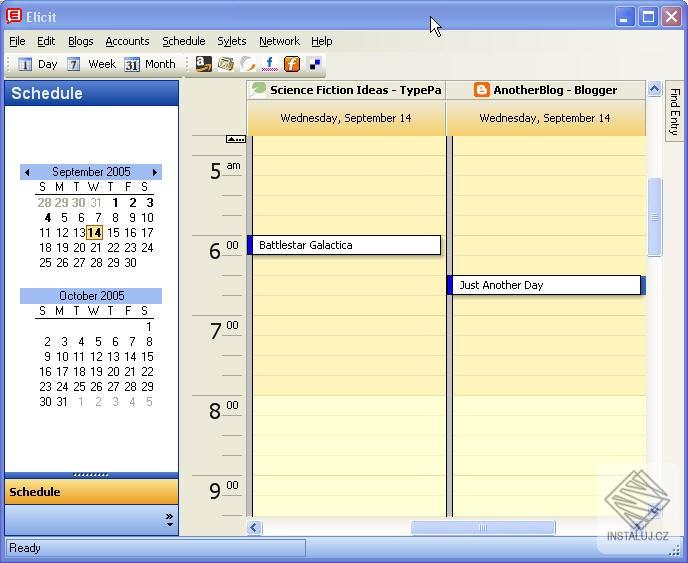Image resolution: width=688 pixels, height=563 pixels.
Task: Expand navigation pane options chevron
Action: click(x=169, y=520)
